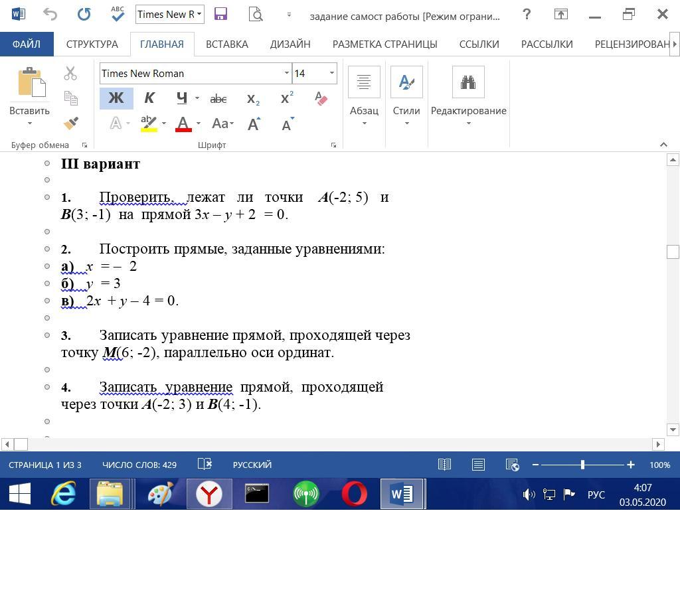Toggle Underline (Ч) formatting
The image size is (680, 616).
pos(182,98)
